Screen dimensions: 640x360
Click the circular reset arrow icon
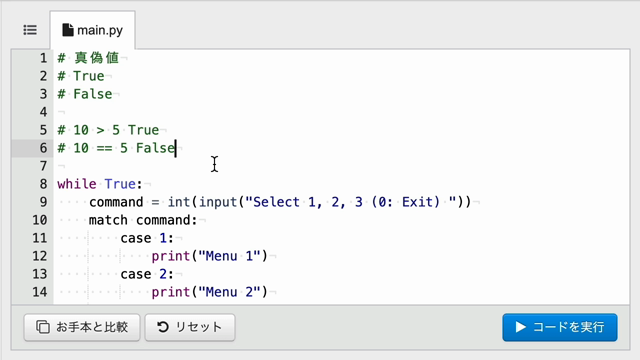tap(163, 327)
